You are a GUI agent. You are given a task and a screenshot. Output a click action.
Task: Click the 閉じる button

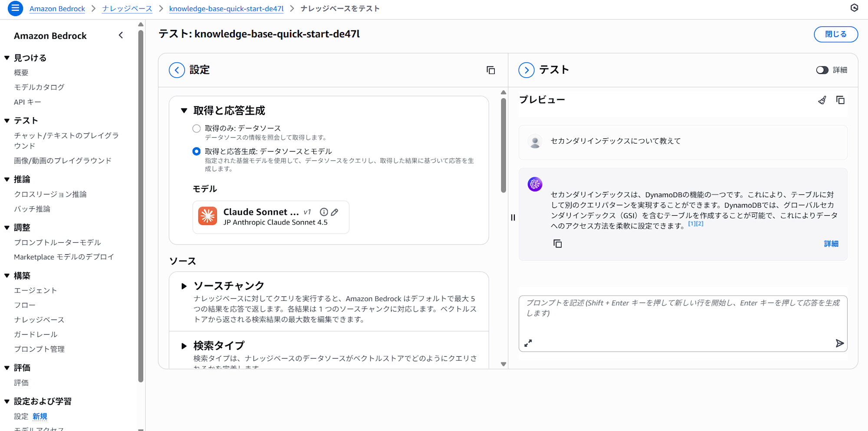click(835, 34)
